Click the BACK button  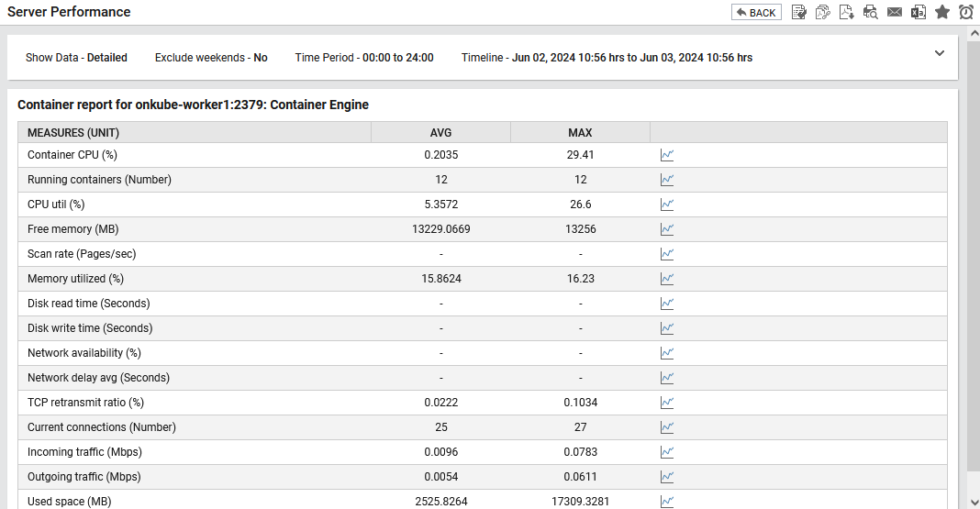coord(756,13)
